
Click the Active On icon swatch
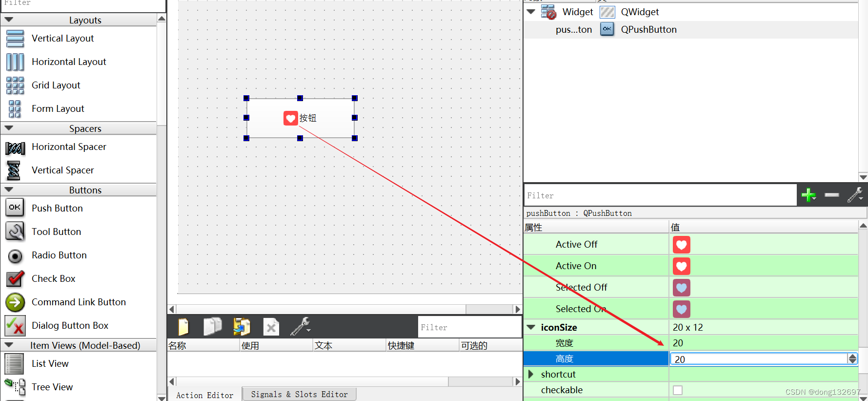682,266
